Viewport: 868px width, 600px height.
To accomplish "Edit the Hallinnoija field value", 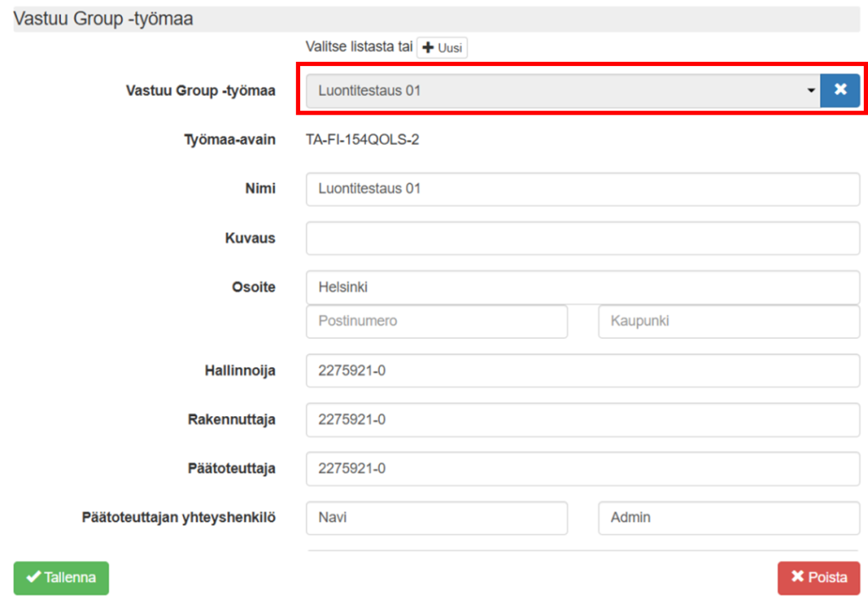I will (583, 371).
